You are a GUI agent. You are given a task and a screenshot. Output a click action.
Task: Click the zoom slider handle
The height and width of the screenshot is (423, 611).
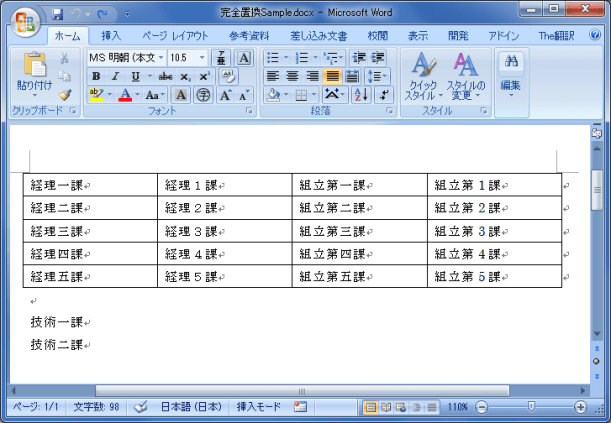click(x=530, y=407)
